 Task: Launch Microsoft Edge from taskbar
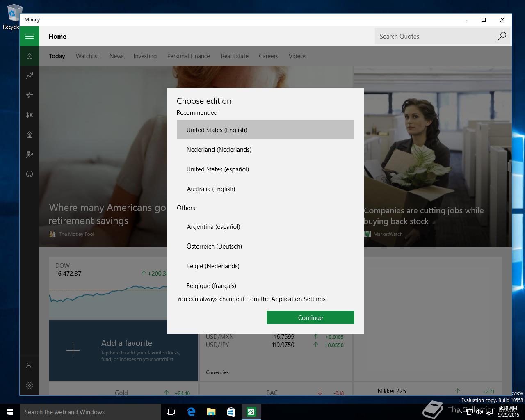coord(191,412)
